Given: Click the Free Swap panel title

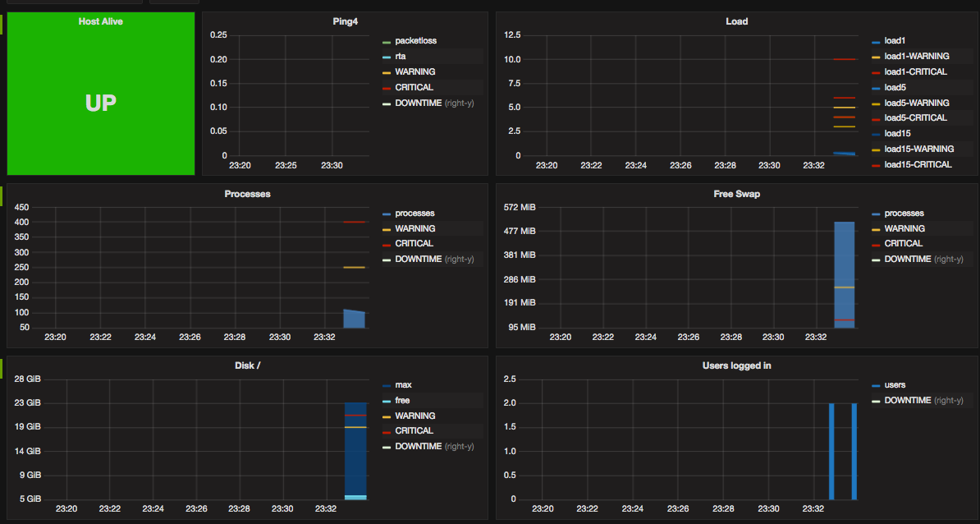Looking at the screenshot, I should [x=736, y=194].
